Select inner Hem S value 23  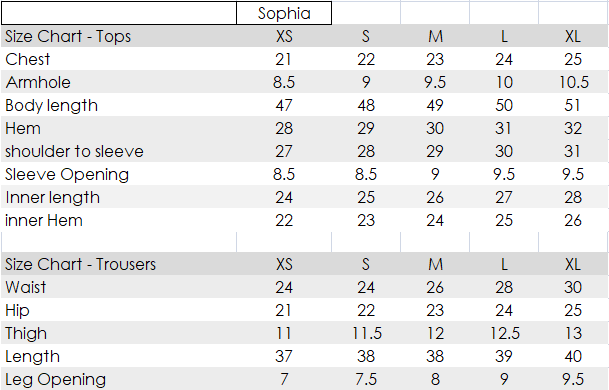(366, 220)
